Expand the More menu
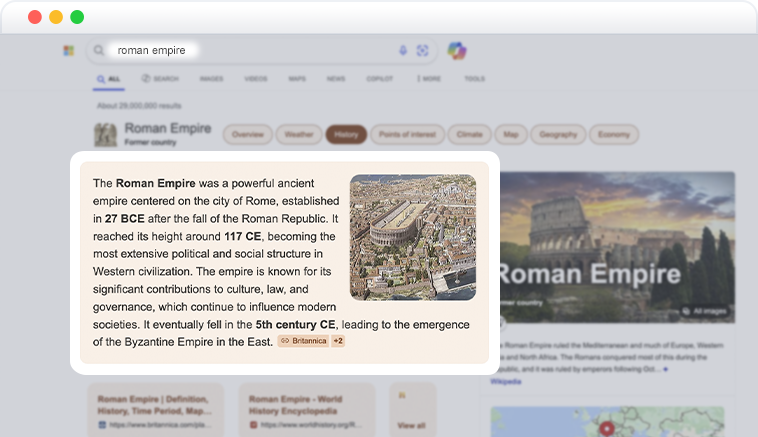758x437 pixels. pos(429,78)
